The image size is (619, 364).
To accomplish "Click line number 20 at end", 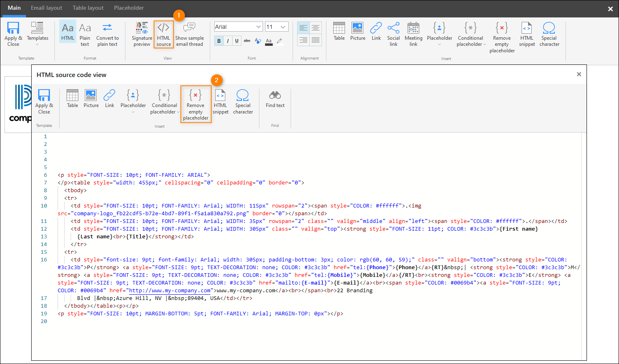I will [x=44, y=321].
